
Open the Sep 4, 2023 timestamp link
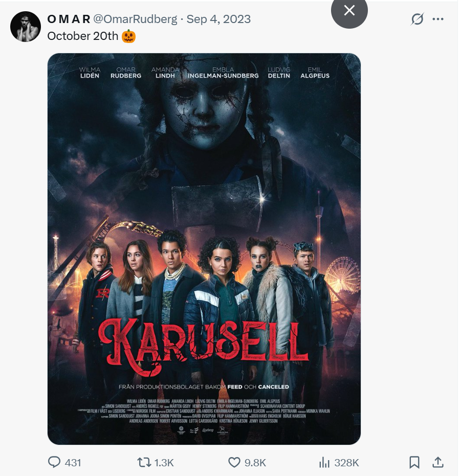coord(218,19)
